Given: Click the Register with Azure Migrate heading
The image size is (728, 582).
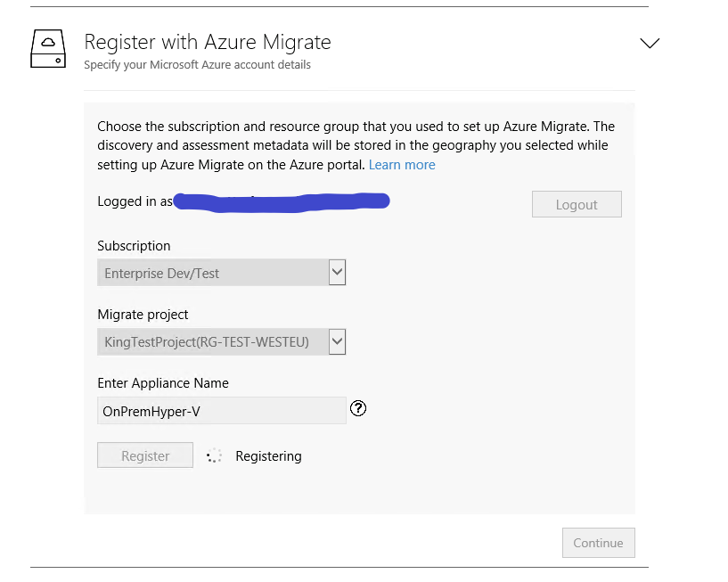Looking at the screenshot, I should point(208,42).
